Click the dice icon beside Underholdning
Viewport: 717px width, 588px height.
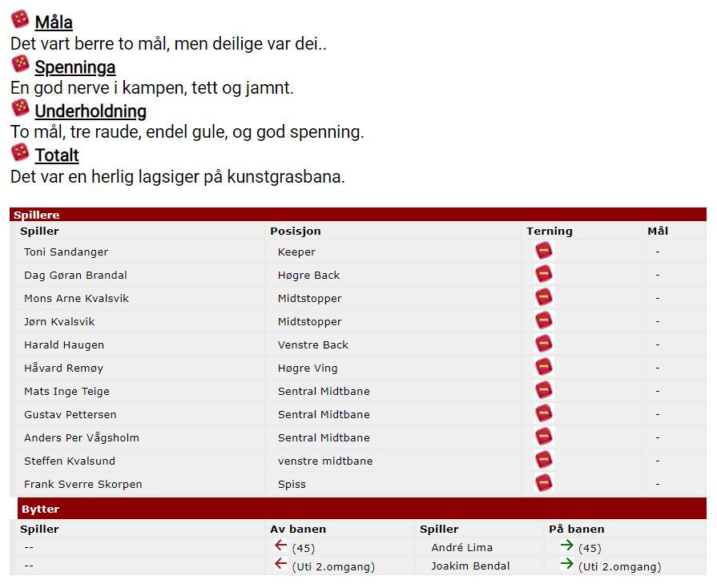[20, 108]
